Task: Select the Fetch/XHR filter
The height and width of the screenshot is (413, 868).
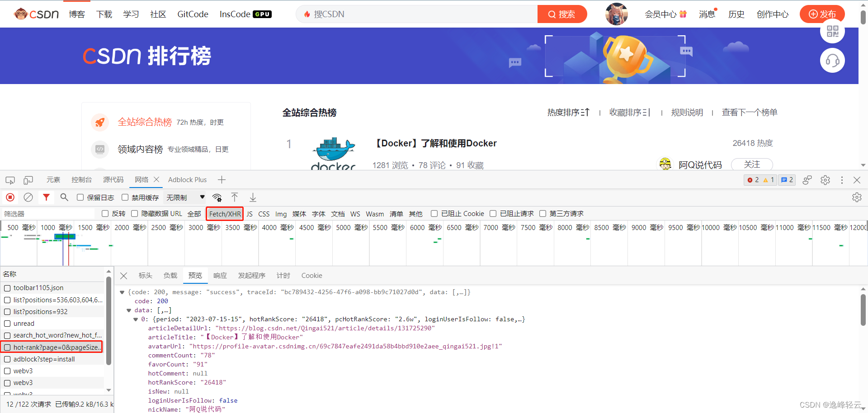Action: coord(225,214)
